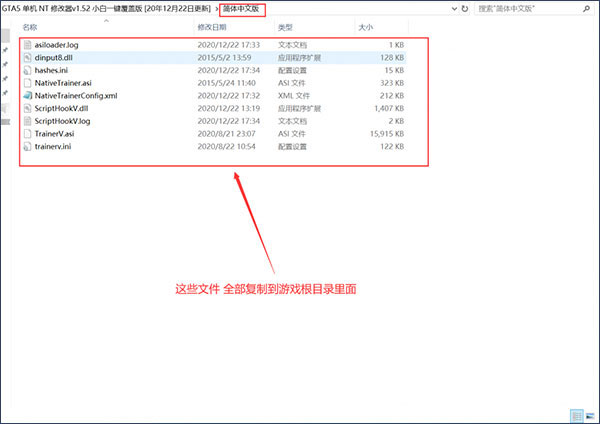The width and height of the screenshot is (600, 424).
Task: Select the hashes.ini file name
Action: click(51, 70)
